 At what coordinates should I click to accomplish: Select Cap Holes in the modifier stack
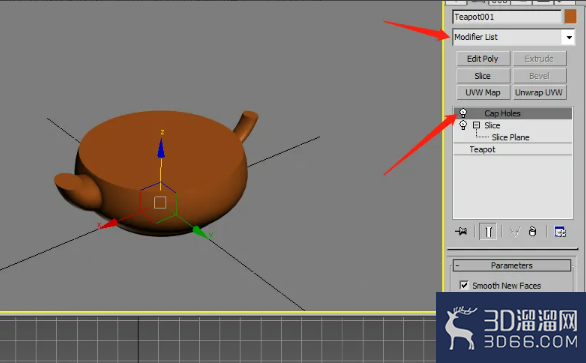coord(513,113)
